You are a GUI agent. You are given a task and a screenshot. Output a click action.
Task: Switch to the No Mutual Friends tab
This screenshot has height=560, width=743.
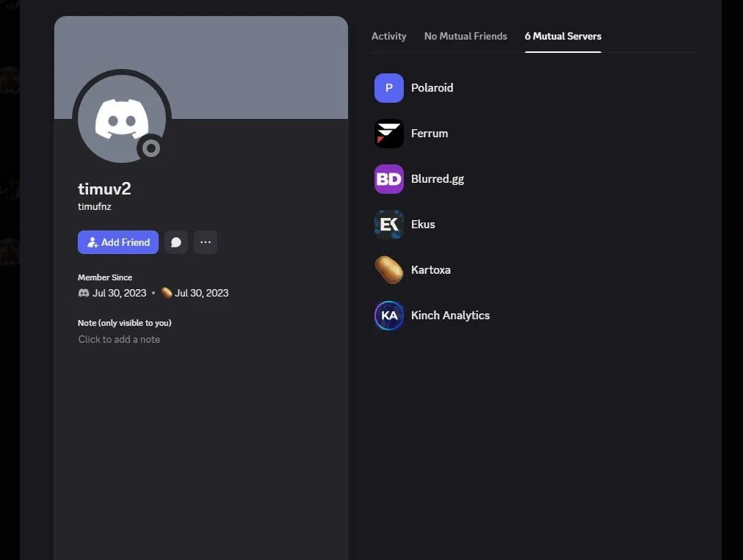pyautogui.click(x=465, y=37)
